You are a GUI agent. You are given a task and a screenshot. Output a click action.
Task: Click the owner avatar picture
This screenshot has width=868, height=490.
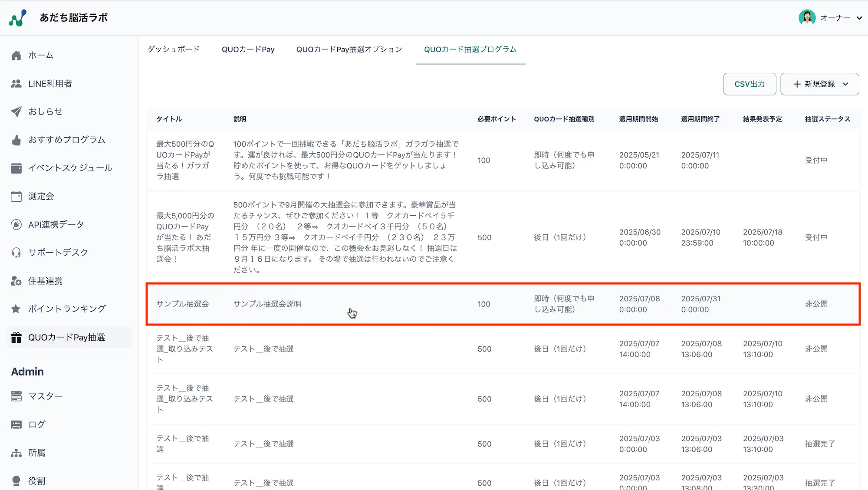pos(807,18)
